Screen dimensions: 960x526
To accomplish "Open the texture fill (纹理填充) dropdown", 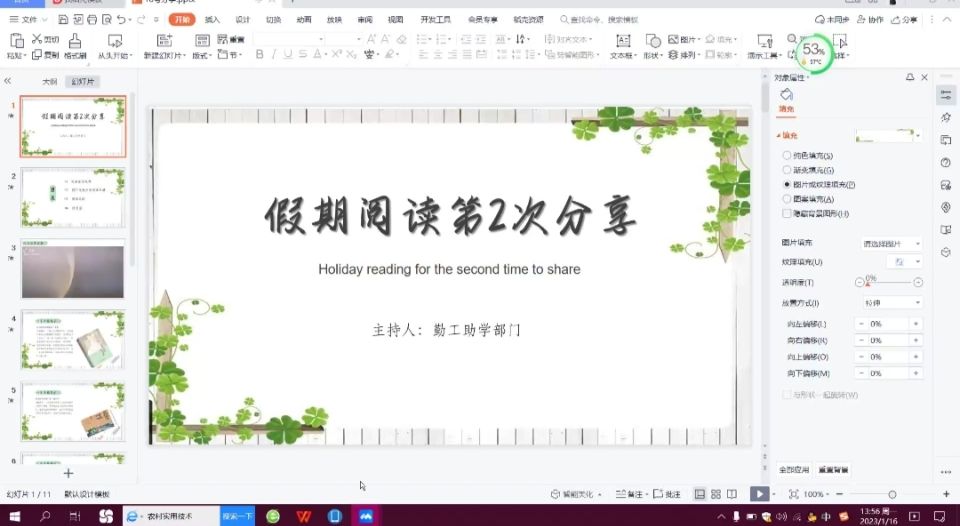I will [906, 262].
